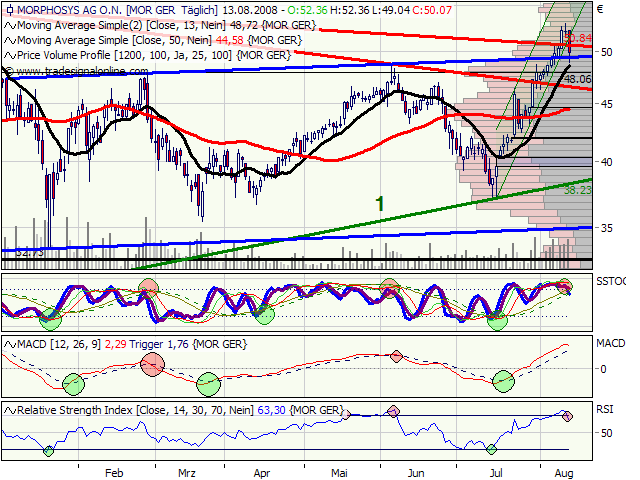The width and height of the screenshot is (640, 480).
Task: Click the red price label '50.84'
Action: point(579,38)
